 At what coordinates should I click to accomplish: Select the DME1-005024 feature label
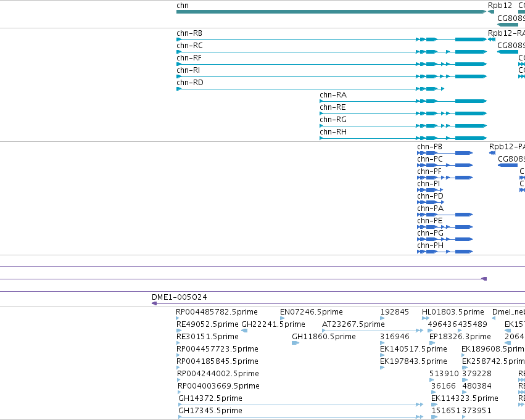point(179,297)
